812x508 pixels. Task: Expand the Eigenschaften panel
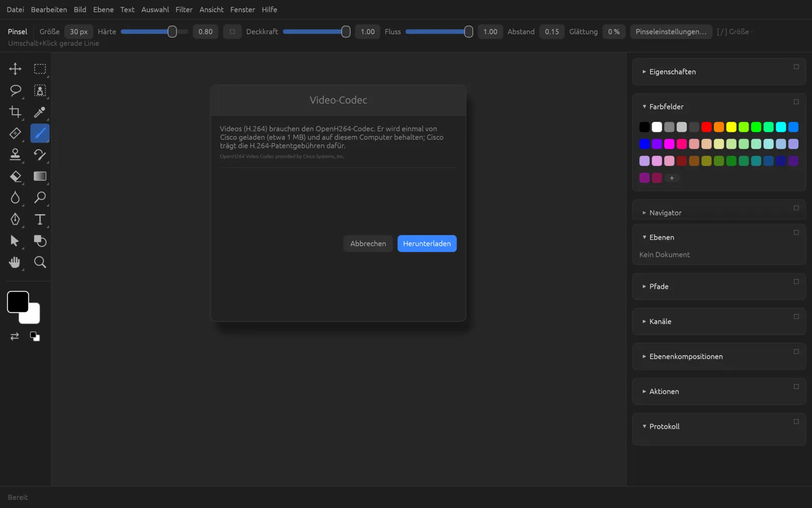tap(644, 72)
